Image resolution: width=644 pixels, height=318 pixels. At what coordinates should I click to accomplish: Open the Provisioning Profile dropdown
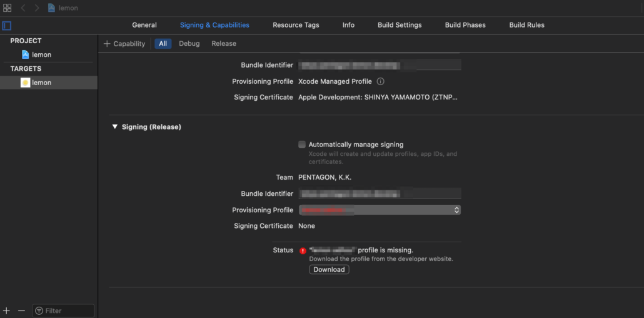pyautogui.click(x=380, y=210)
